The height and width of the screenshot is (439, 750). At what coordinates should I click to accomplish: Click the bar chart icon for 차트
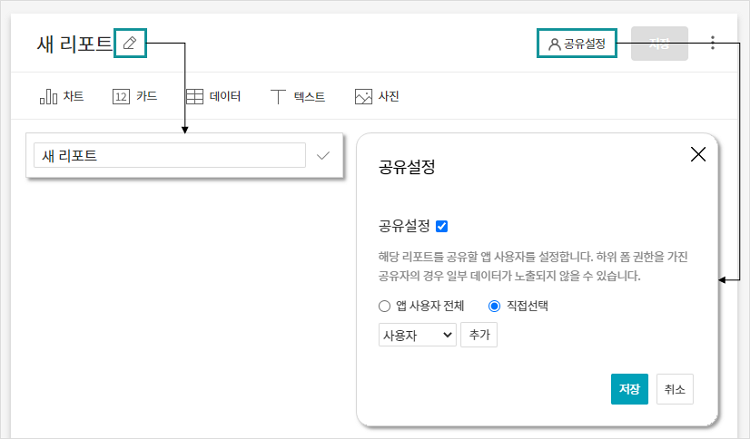click(x=47, y=97)
